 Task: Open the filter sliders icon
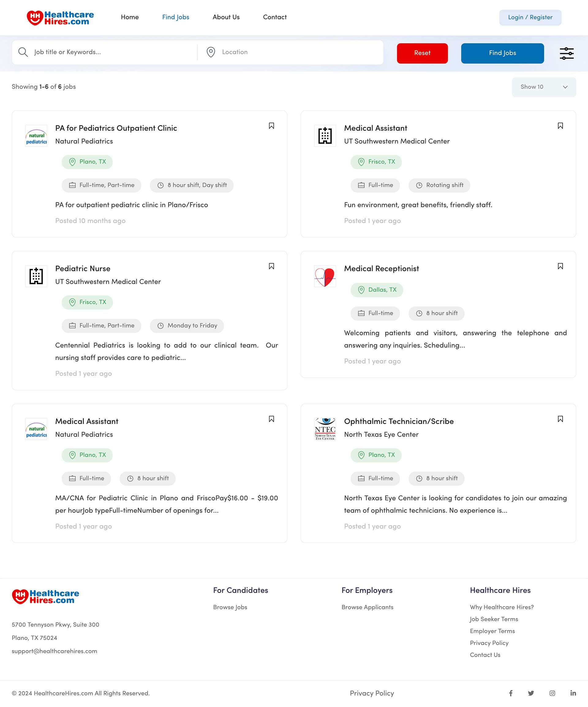click(x=567, y=53)
